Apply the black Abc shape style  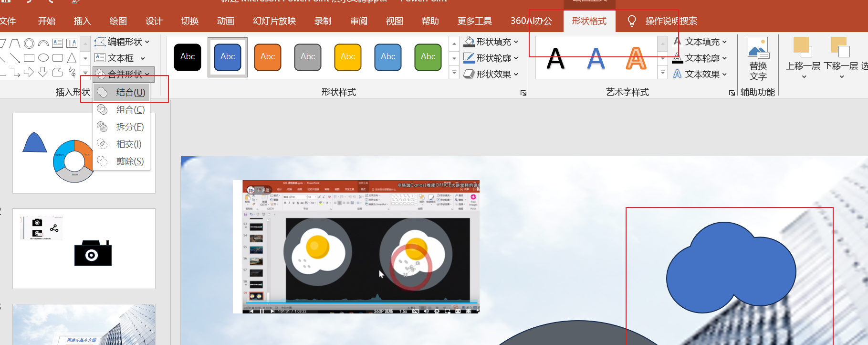tap(188, 57)
